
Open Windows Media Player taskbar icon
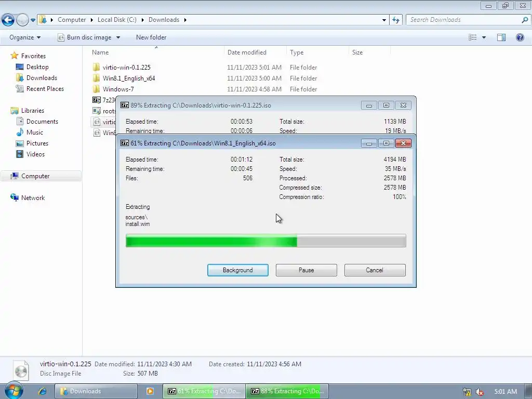pyautogui.click(x=150, y=391)
